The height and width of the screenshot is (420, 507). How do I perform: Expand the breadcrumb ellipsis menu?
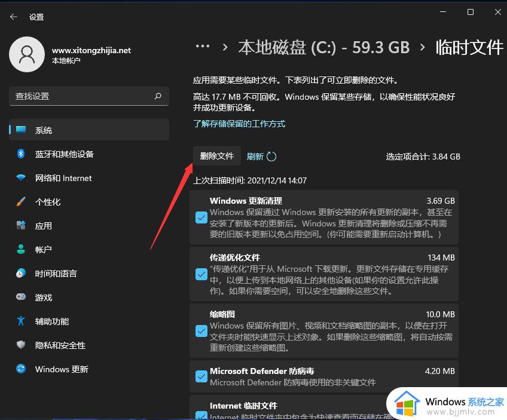(203, 46)
